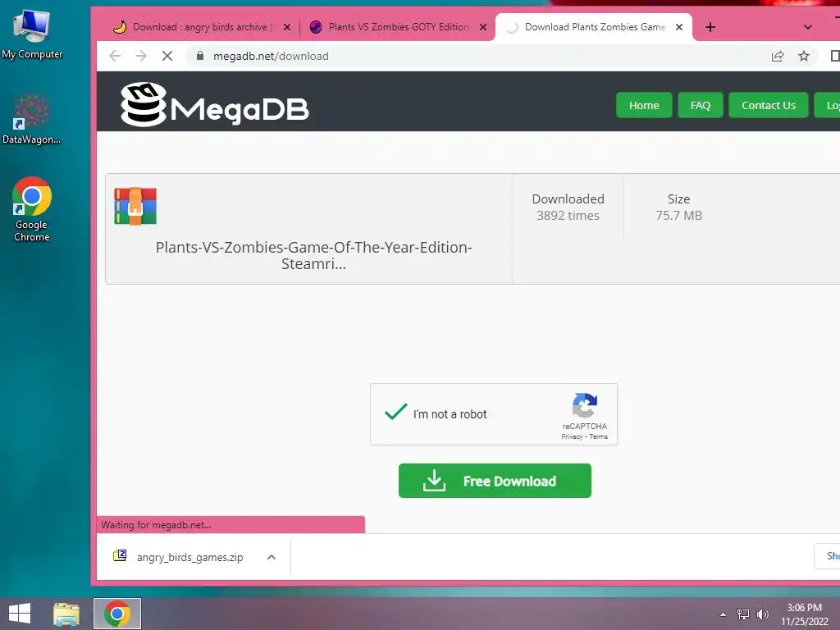Screen dimensions: 840x630
Task: Open DataWagon desktop shortcut
Action: click(32, 119)
